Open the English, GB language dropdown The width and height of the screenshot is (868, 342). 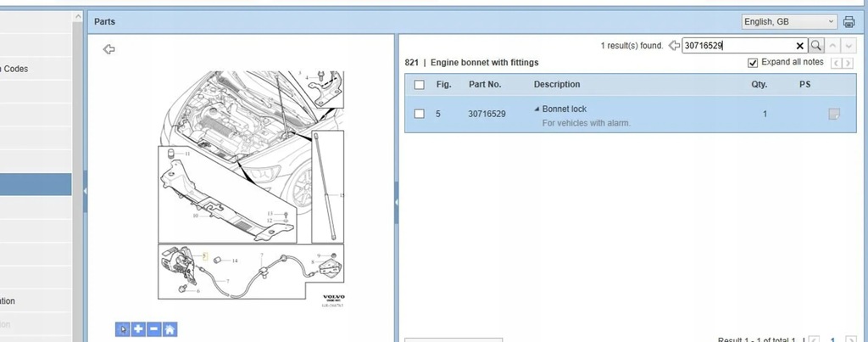(789, 21)
